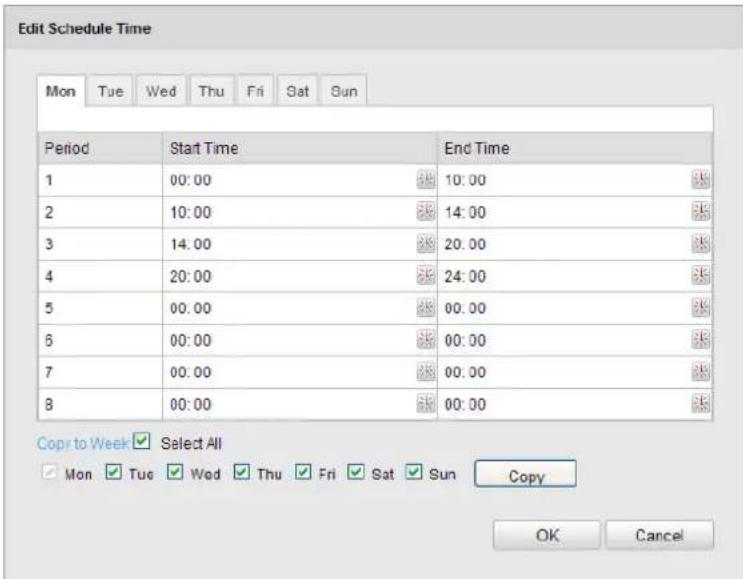Open time picker for Period 3 end time
Screen dimensions: 743x579
tap(701, 244)
